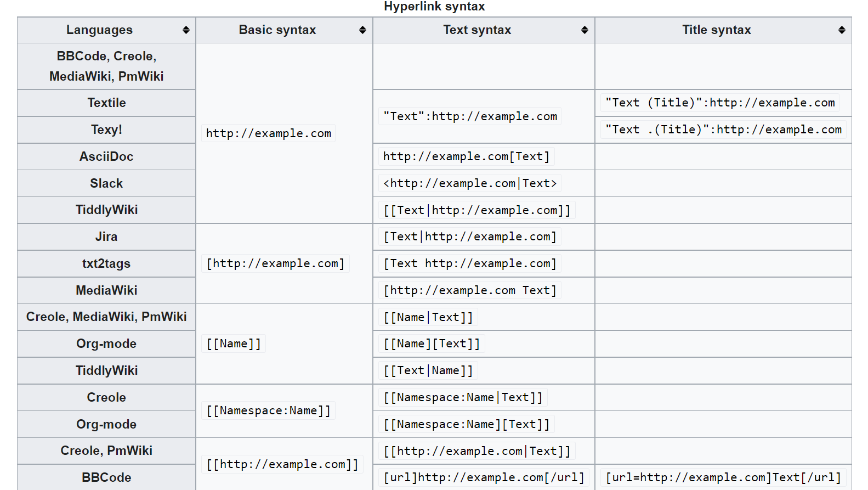The height and width of the screenshot is (490, 868).
Task: Sort table by Languages column arrows
Action: pyautogui.click(x=186, y=30)
